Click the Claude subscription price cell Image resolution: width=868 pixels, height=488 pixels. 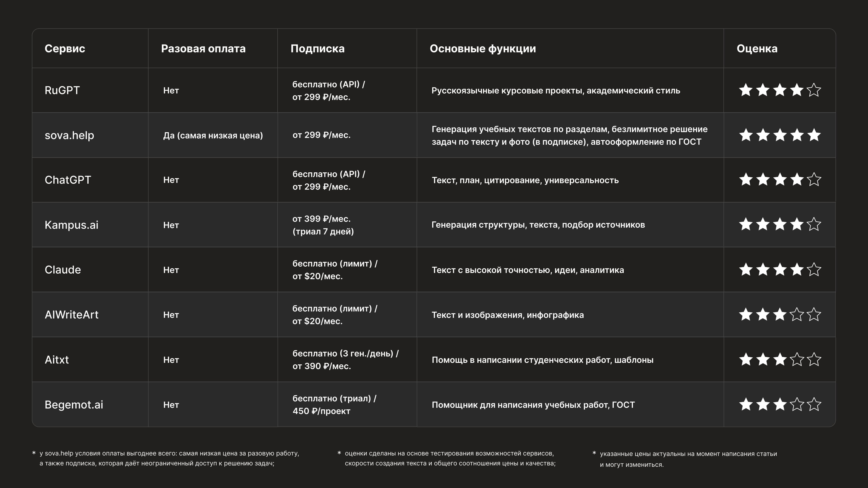tap(335, 270)
